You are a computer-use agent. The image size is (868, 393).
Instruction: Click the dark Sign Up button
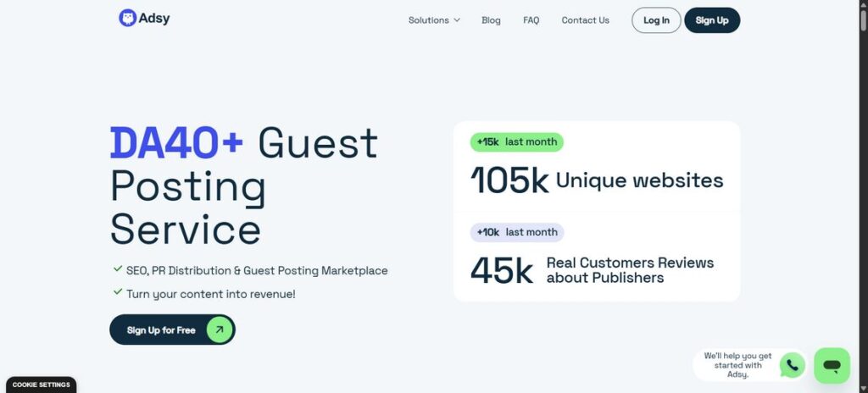pyautogui.click(x=711, y=20)
